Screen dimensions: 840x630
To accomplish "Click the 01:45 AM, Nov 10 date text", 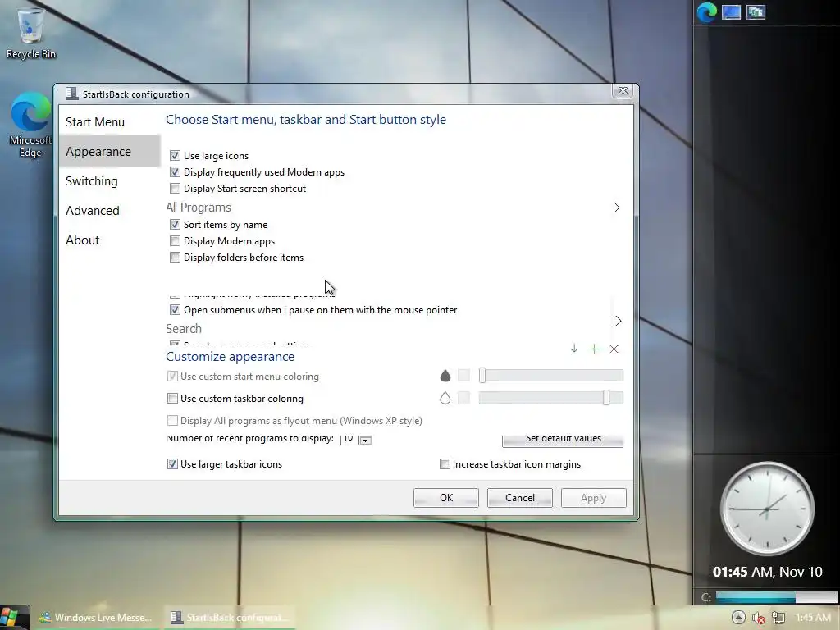I will pos(767,572).
